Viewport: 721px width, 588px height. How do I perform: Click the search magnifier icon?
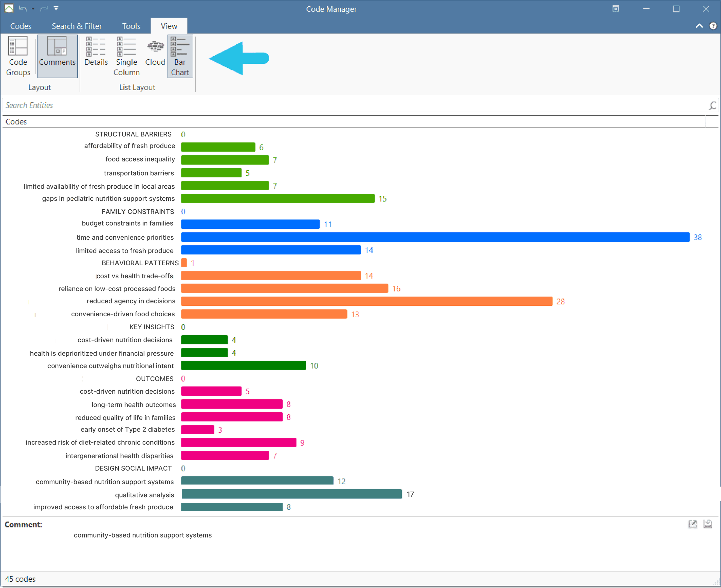pos(712,106)
